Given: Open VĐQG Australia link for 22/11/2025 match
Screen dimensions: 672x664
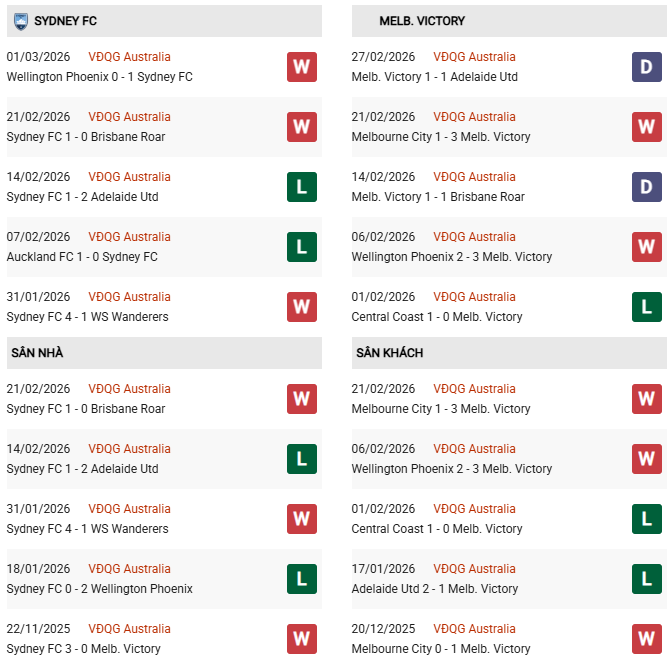Looking at the screenshot, I should pos(129,629).
